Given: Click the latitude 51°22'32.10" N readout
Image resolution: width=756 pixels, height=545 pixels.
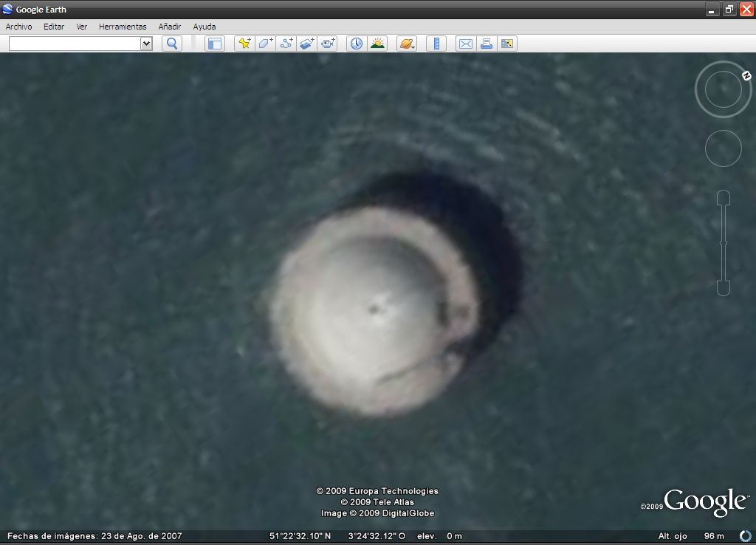Looking at the screenshot, I should click(300, 536).
